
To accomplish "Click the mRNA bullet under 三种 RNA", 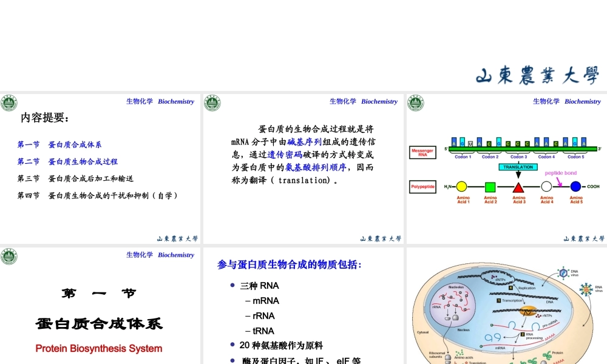I will tap(263, 300).
